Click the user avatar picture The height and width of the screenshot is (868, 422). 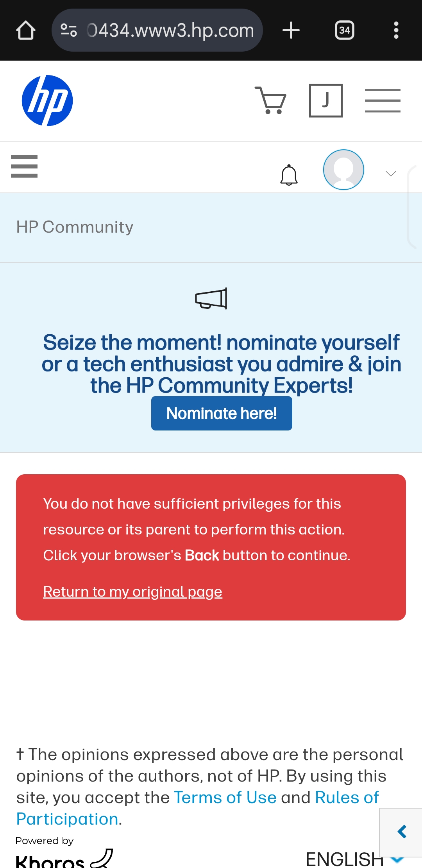click(x=343, y=170)
